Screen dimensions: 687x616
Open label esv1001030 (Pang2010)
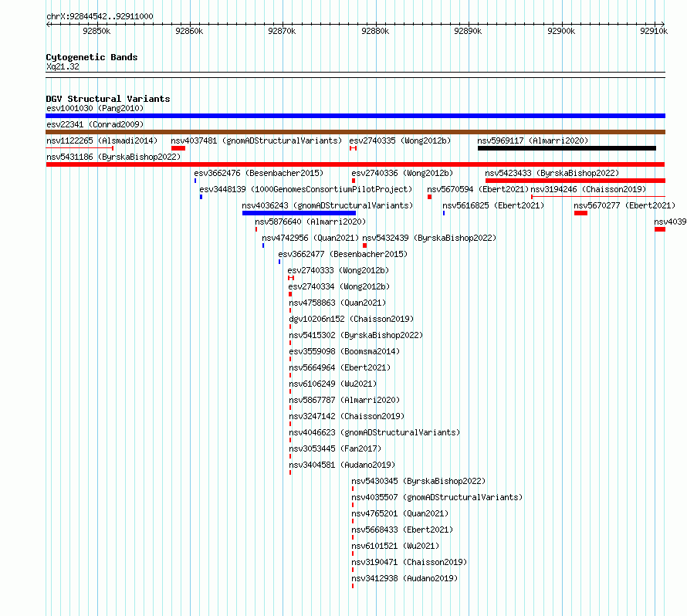tap(95, 108)
